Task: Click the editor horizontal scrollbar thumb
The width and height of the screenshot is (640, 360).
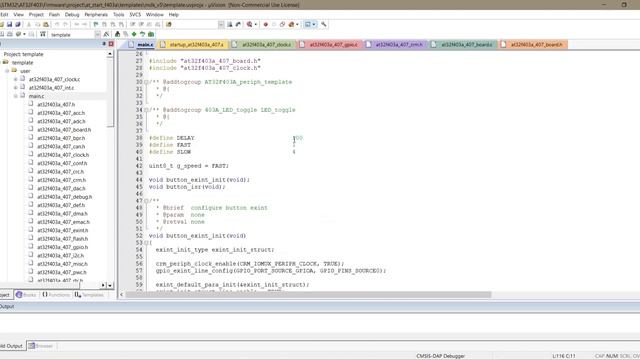Action: click(308, 294)
